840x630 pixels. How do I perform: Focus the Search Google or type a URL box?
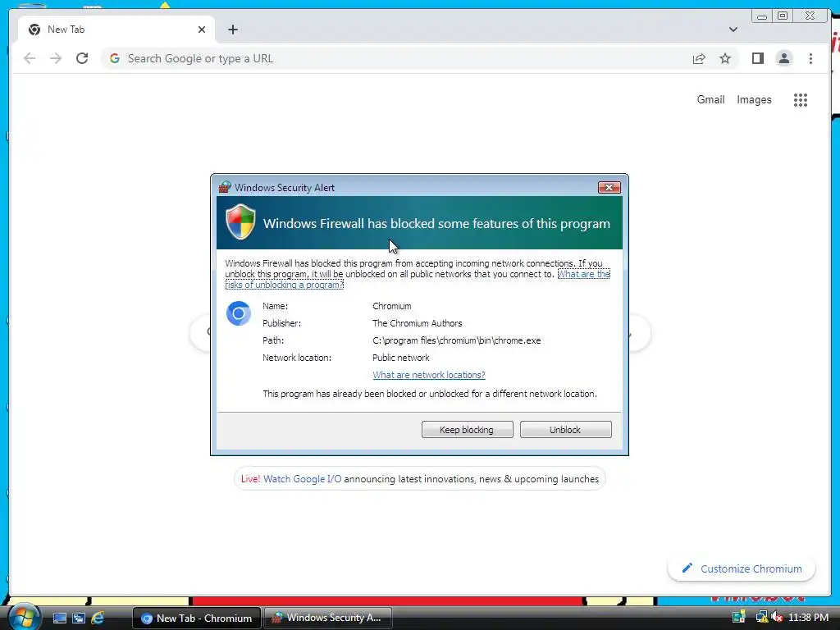pyautogui.click(x=396, y=58)
